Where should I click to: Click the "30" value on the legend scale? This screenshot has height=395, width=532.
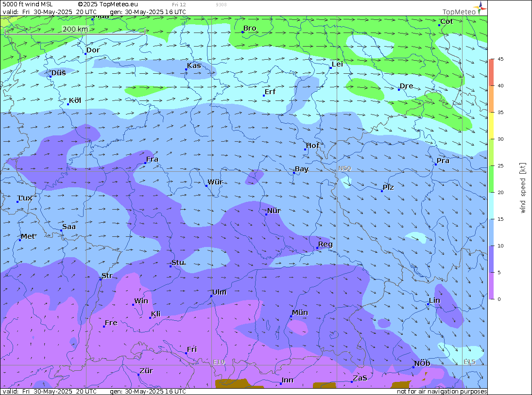coord(500,139)
